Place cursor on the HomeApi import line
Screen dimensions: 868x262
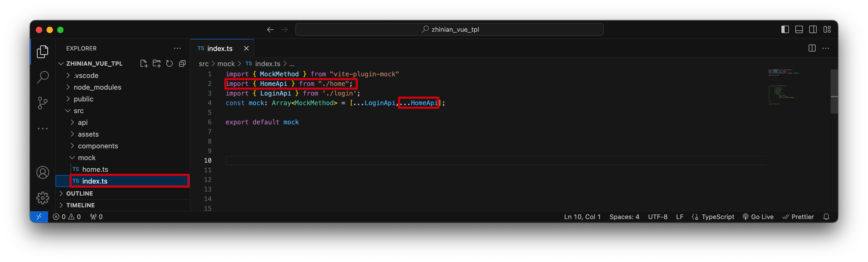[x=289, y=84]
